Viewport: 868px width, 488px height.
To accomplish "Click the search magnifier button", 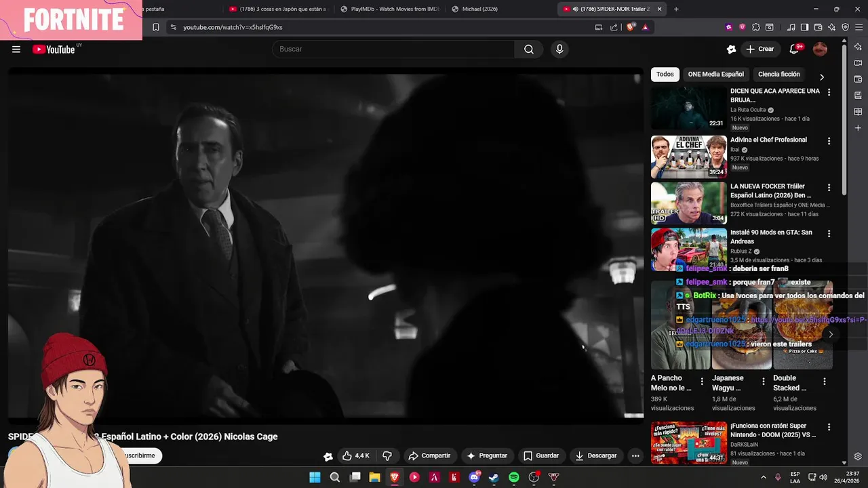I will point(529,49).
